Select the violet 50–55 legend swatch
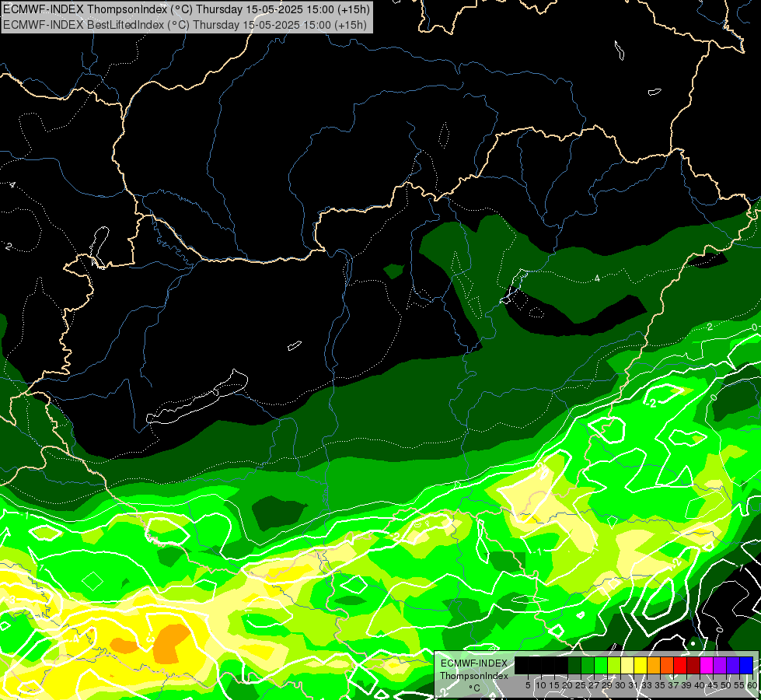 tap(733, 665)
